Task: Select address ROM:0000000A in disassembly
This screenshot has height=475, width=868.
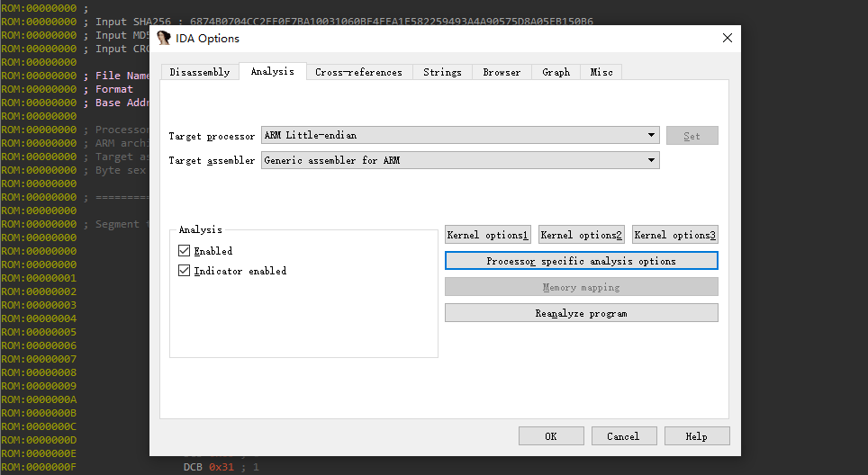Action: (x=39, y=399)
